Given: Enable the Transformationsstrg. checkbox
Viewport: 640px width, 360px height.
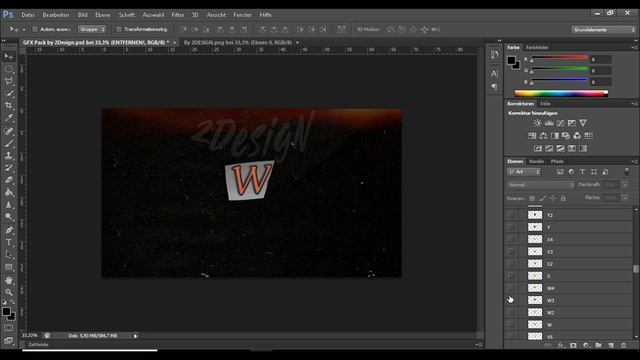Looking at the screenshot, I should tap(119, 29).
